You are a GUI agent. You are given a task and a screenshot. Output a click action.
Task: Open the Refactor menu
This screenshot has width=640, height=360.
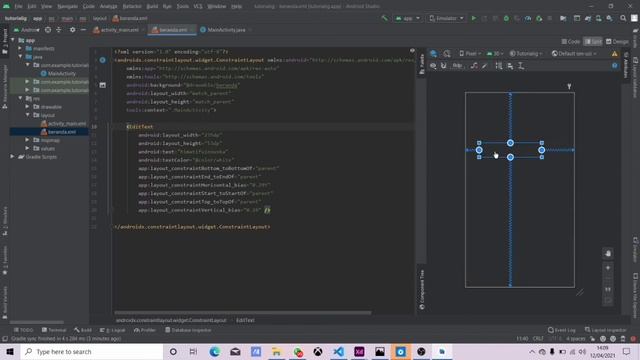(132, 6)
